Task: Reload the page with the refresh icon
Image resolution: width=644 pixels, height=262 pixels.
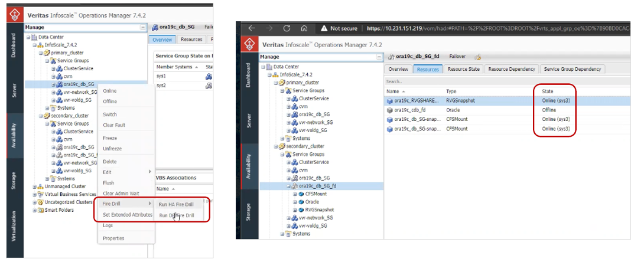Action: click(x=287, y=28)
